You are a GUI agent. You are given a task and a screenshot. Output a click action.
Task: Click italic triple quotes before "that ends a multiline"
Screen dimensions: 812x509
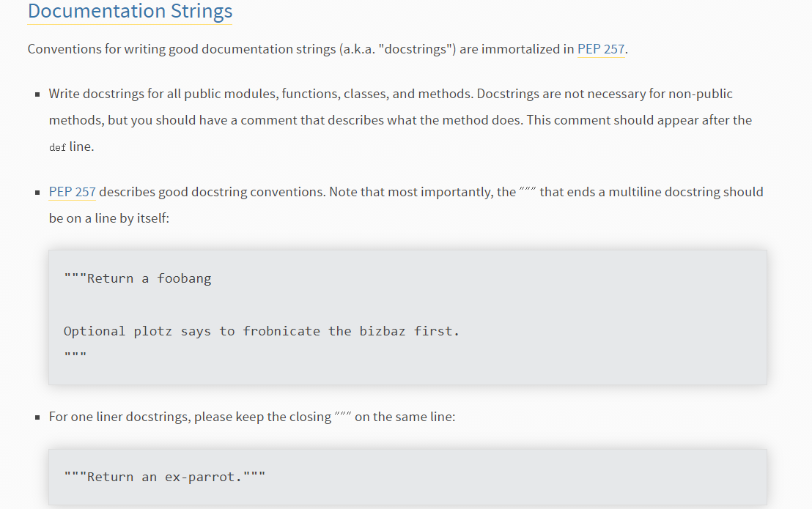tap(527, 190)
